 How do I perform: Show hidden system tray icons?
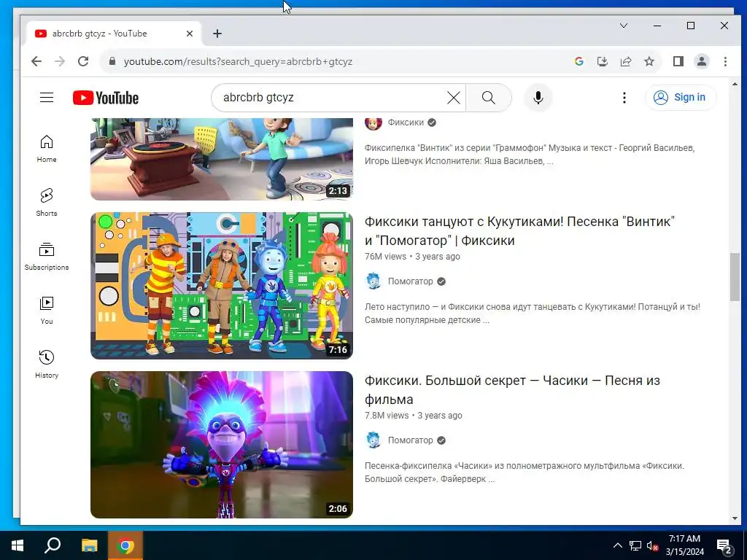point(617,545)
